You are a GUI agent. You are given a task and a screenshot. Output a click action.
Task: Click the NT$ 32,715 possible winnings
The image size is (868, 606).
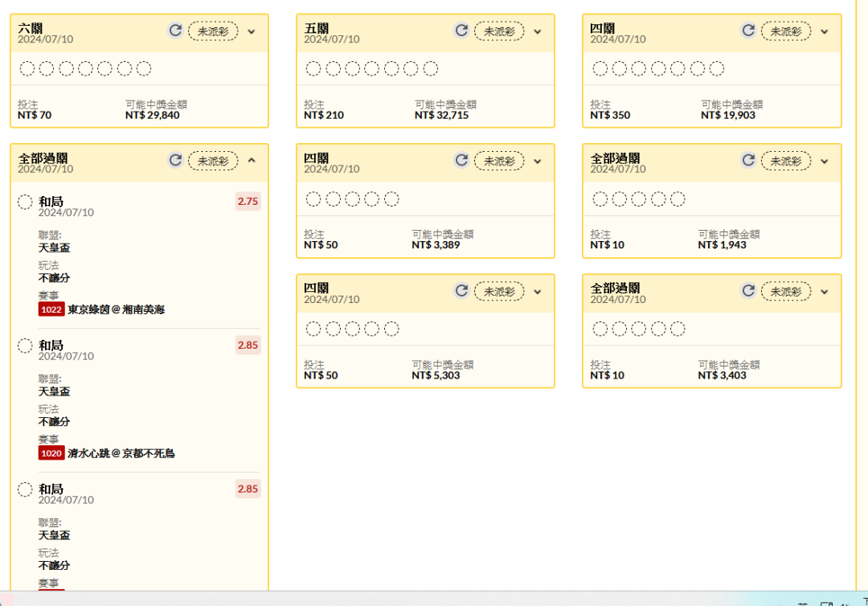442,115
